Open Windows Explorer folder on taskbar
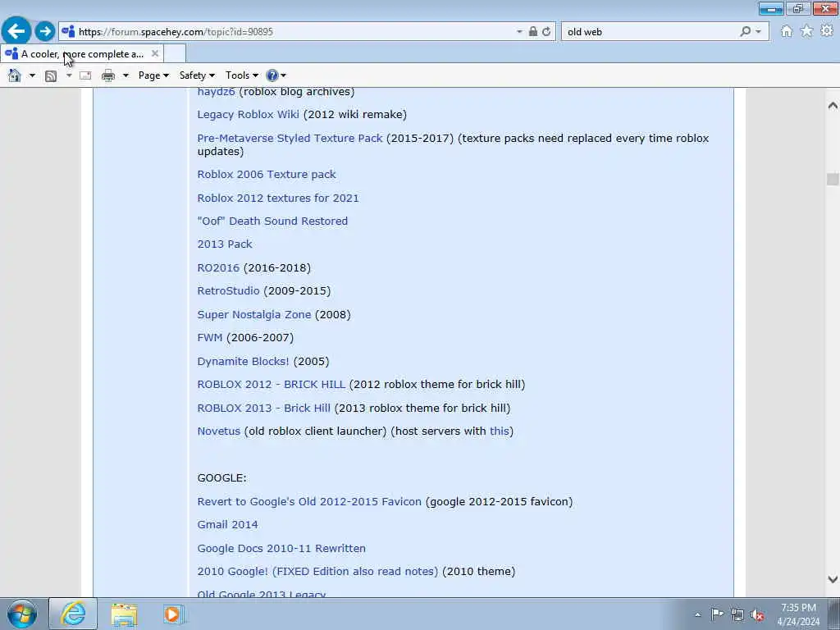Viewport: 840px width, 630px height. (x=125, y=614)
